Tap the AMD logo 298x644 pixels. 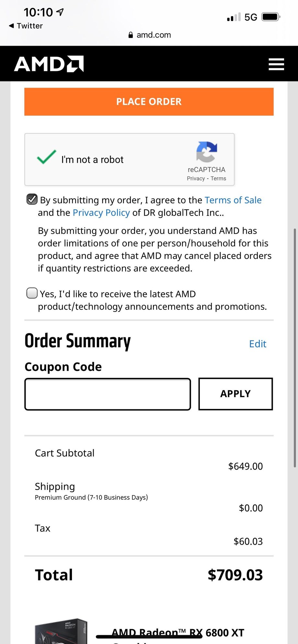[x=49, y=64]
